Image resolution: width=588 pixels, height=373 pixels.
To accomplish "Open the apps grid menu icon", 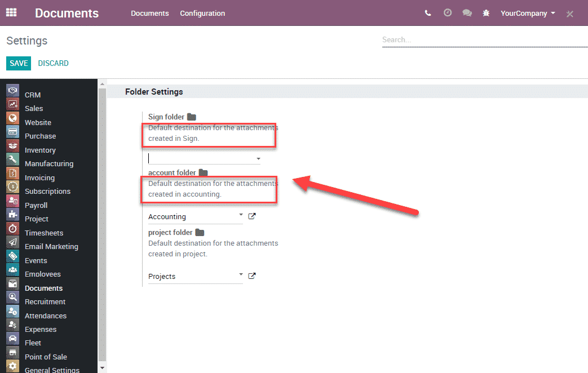I will pyautogui.click(x=11, y=12).
